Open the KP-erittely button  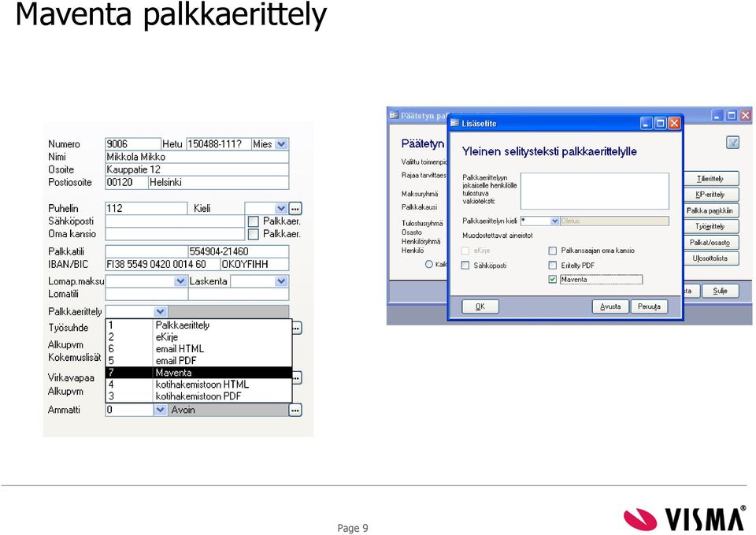pos(710,195)
